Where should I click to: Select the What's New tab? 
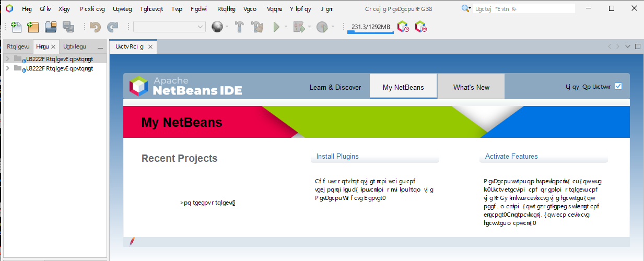pos(471,87)
